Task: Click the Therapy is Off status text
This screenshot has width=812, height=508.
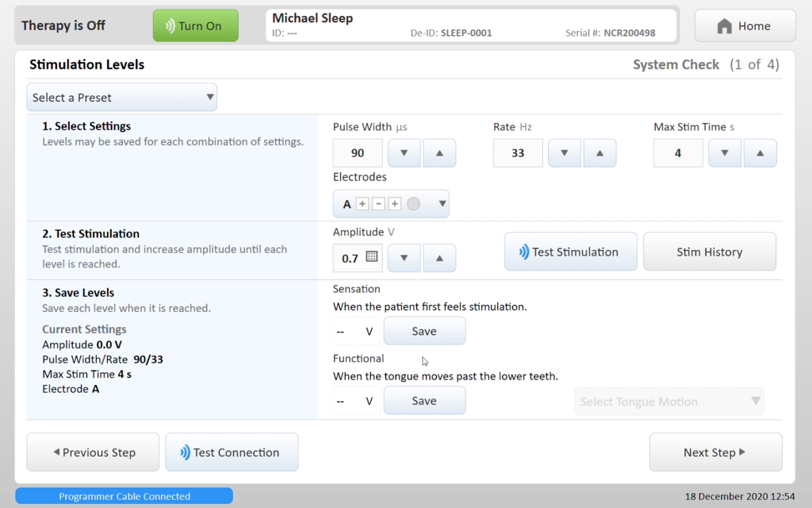Action: [x=63, y=25]
